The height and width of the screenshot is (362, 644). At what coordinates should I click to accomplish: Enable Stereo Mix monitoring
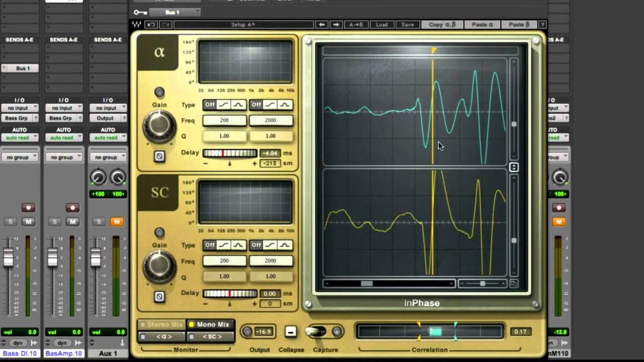[161, 324]
